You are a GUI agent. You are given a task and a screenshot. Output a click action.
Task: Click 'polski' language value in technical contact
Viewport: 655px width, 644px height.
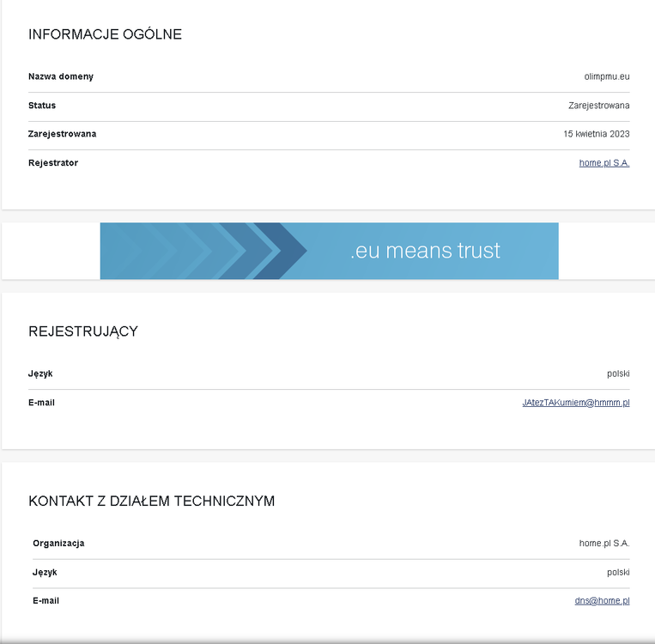(x=618, y=572)
